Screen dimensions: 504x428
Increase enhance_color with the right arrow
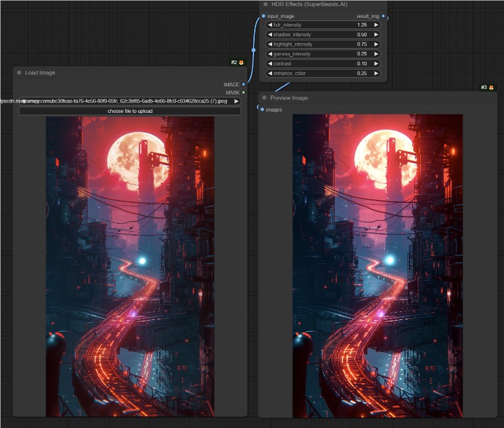pos(376,73)
